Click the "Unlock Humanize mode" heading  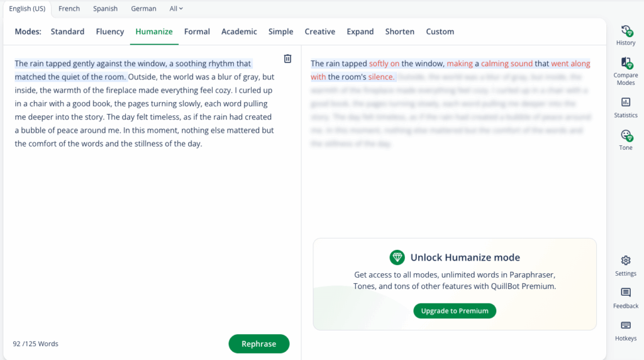[x=465, y=257]
